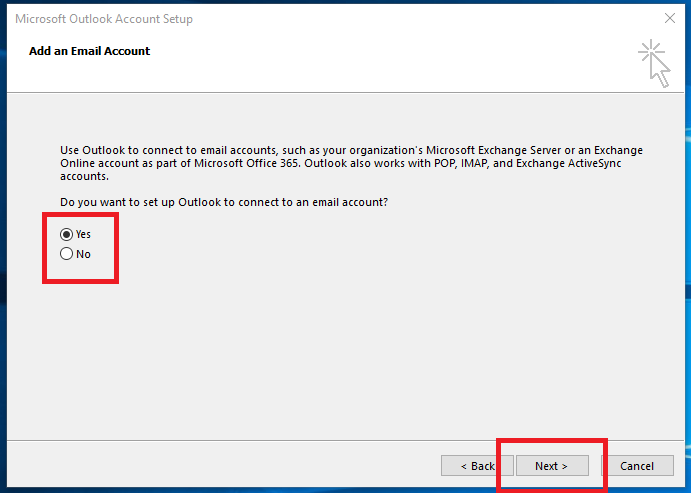This screenshot has width=691, height=493.
Task: Click the 'Add an Email Account' heading
Action: (89, 51)
